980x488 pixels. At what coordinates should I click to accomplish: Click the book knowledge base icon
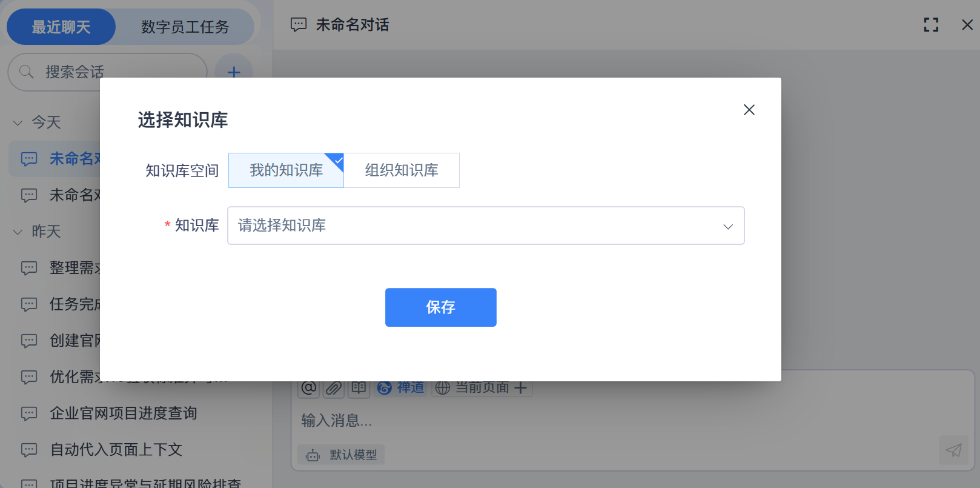coord(359,388)
